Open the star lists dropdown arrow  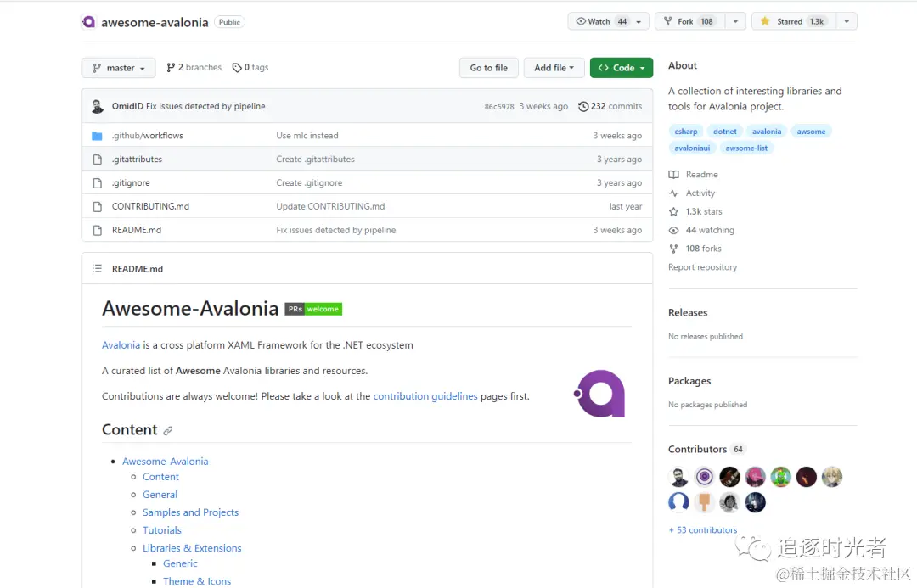[x=847, y=21]
